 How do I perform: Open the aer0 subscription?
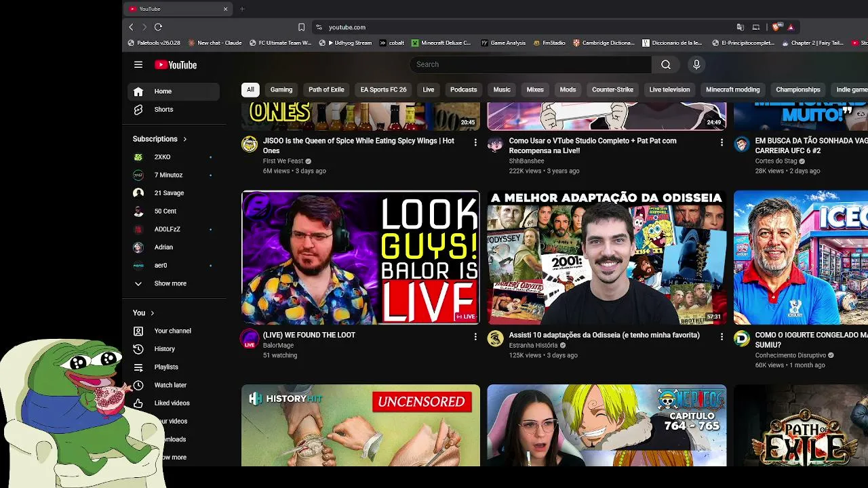tap(174, 266)
